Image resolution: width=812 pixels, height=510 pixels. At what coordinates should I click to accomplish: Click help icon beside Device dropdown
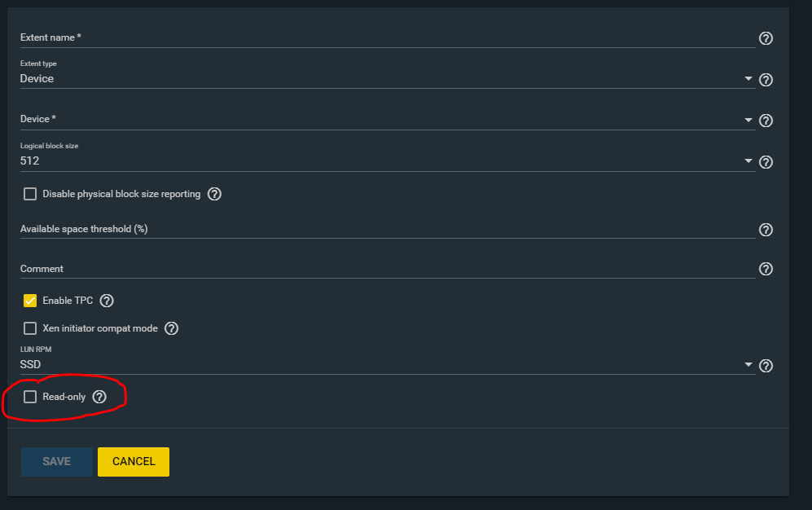(x=766, y=121)
